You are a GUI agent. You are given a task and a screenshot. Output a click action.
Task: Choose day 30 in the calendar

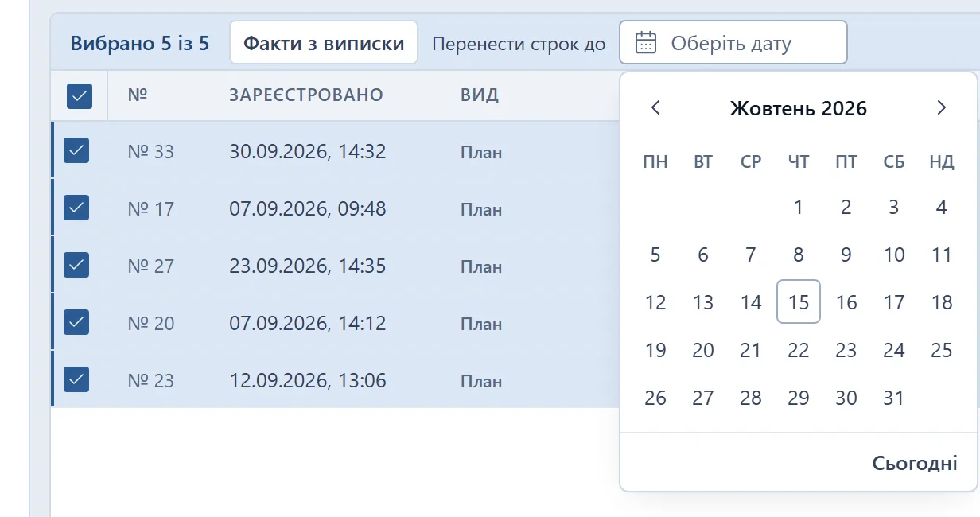tap(846, 398)
